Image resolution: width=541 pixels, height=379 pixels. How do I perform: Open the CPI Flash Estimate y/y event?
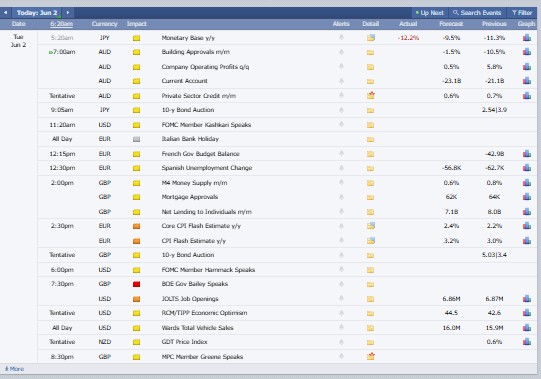(x=194, y=241)
